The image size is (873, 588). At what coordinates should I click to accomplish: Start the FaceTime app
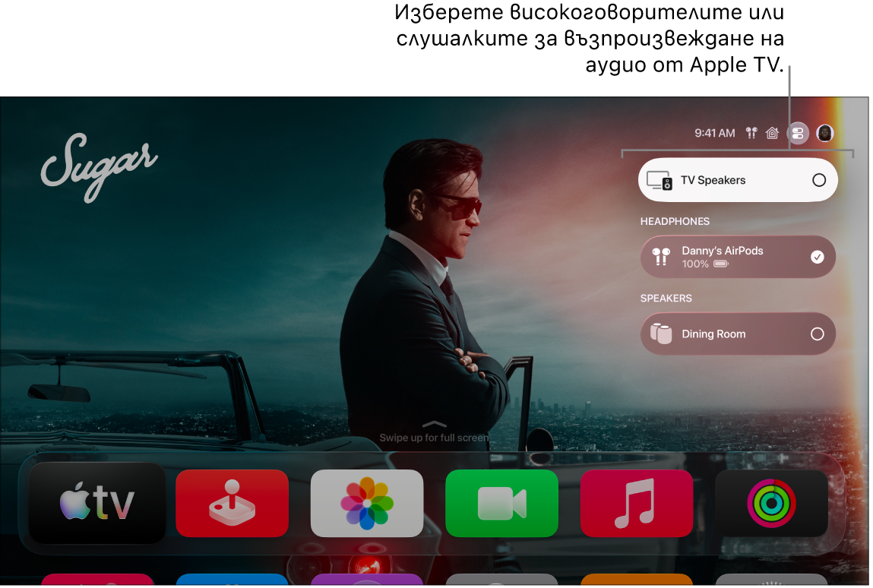click(x=501, y=504)
